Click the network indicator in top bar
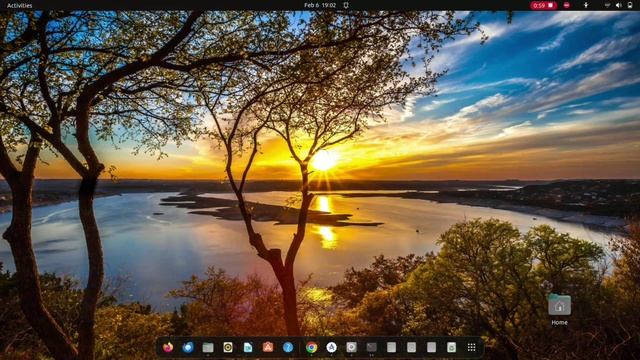 pyautogui.click(x=608, y=5)
